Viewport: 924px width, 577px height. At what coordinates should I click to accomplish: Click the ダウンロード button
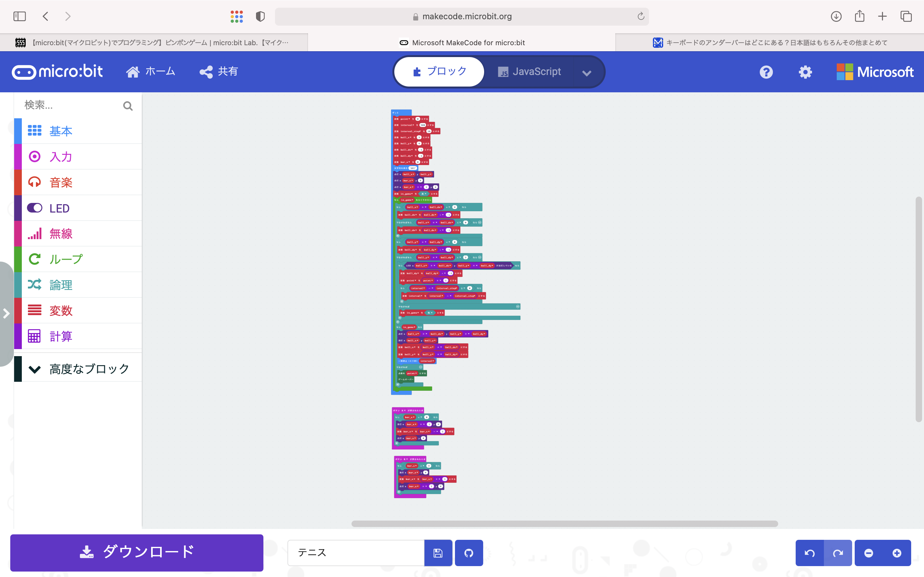coord(137,553)
